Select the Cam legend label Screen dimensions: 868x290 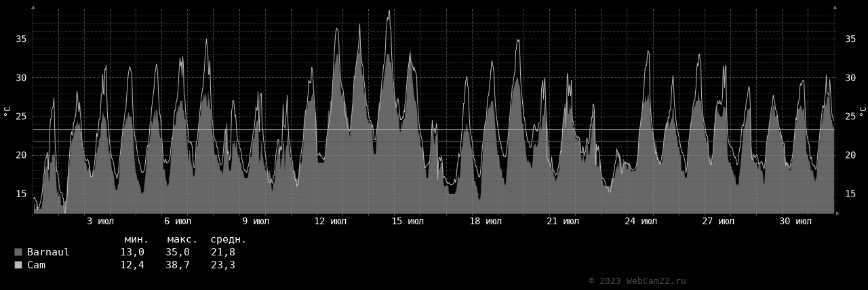(36, 265)
